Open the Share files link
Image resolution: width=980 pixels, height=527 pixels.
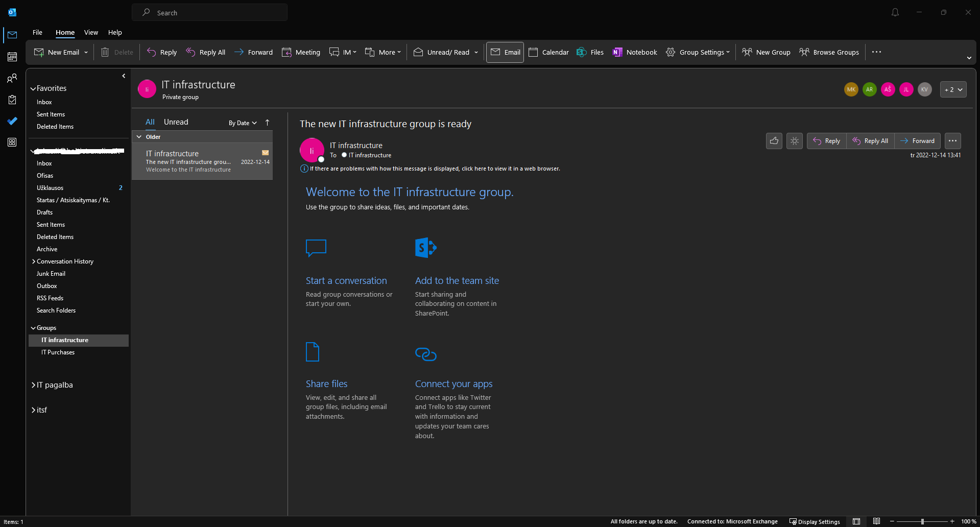click(326, 384)
